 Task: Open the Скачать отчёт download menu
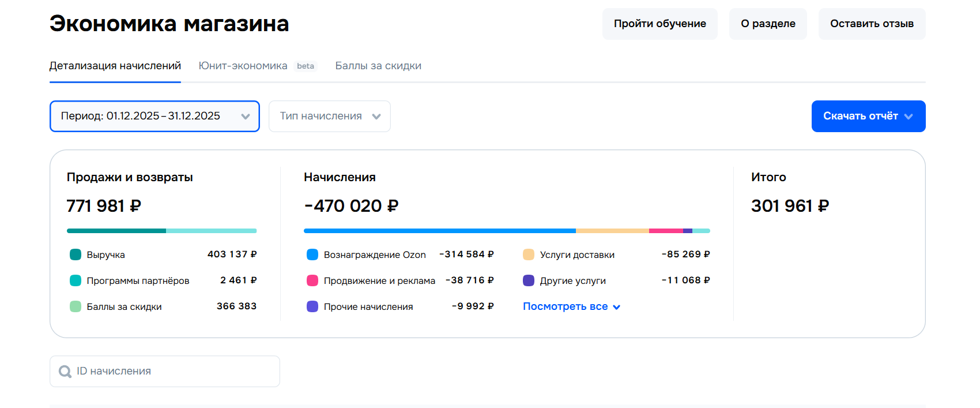coord(868,116)
